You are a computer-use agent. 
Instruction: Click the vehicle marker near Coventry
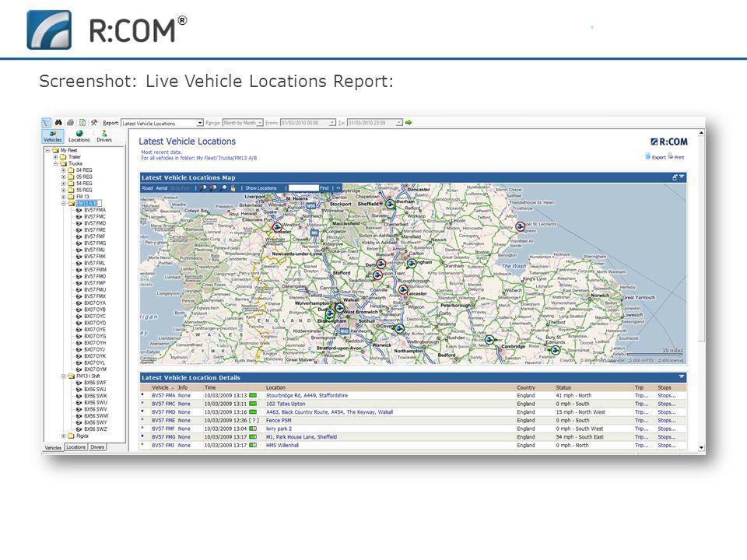pyautogui.click(x=399, y=328)
